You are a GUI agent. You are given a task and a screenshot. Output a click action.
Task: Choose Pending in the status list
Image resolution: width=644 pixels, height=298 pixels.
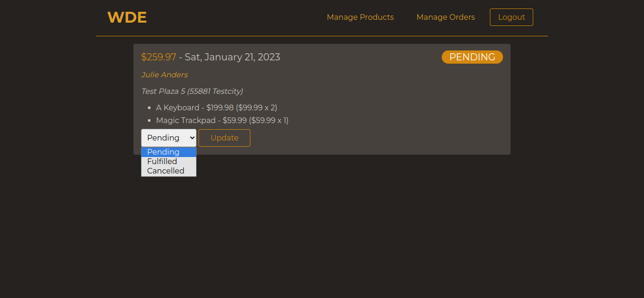pos(169,152)
